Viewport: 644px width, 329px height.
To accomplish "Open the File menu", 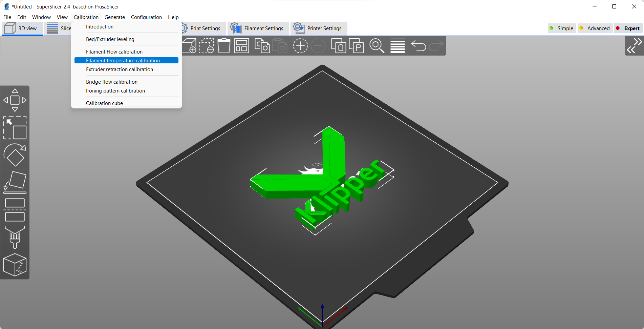I will (7, 17).
